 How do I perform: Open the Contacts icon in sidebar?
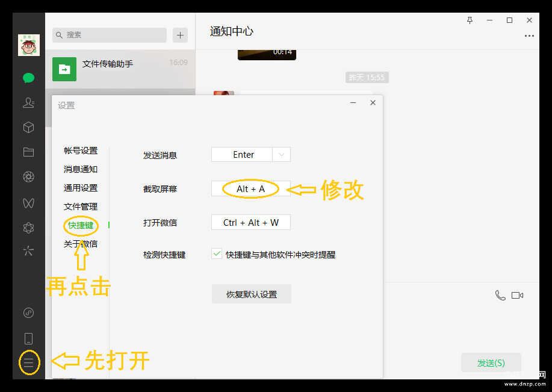pos(28,102)
